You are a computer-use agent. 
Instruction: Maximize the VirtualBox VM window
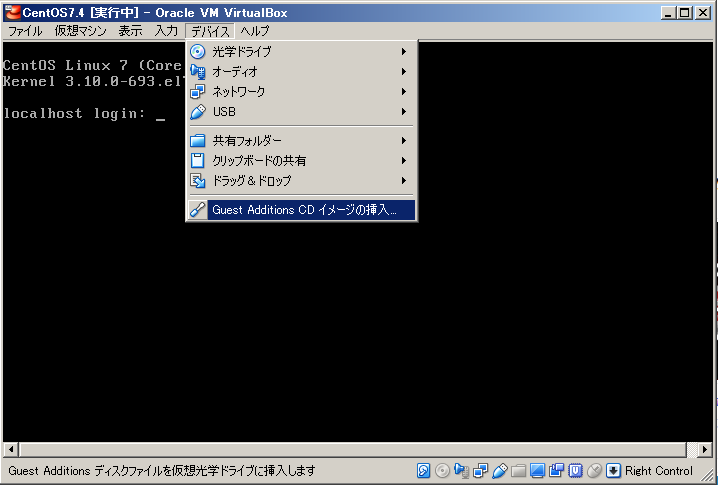[685, 13]
